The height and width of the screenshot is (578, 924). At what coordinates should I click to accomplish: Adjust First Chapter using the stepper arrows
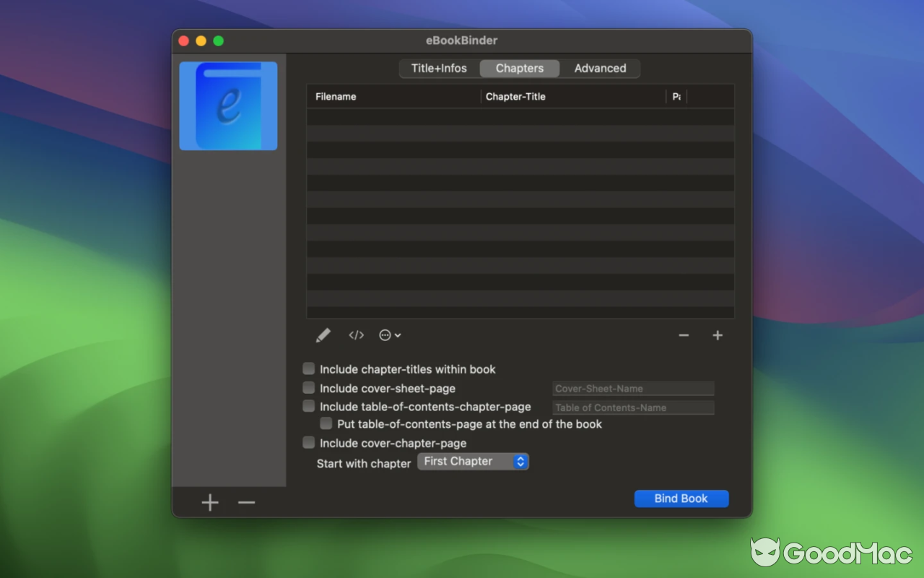(x=520, y=461)
